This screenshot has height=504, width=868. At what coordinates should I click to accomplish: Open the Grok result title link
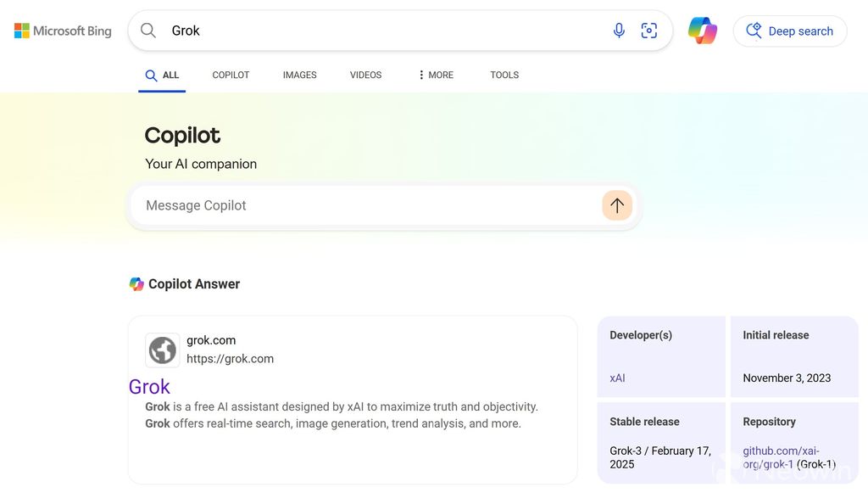point(149,387)
